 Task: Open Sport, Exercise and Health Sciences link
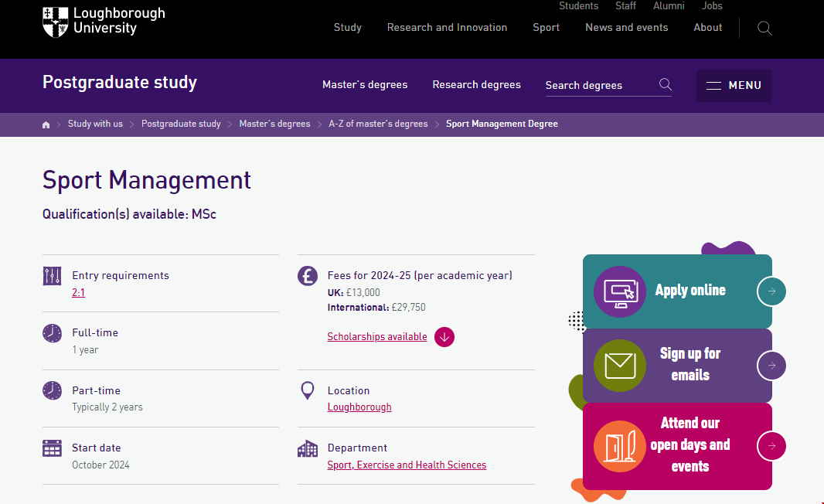407,465
